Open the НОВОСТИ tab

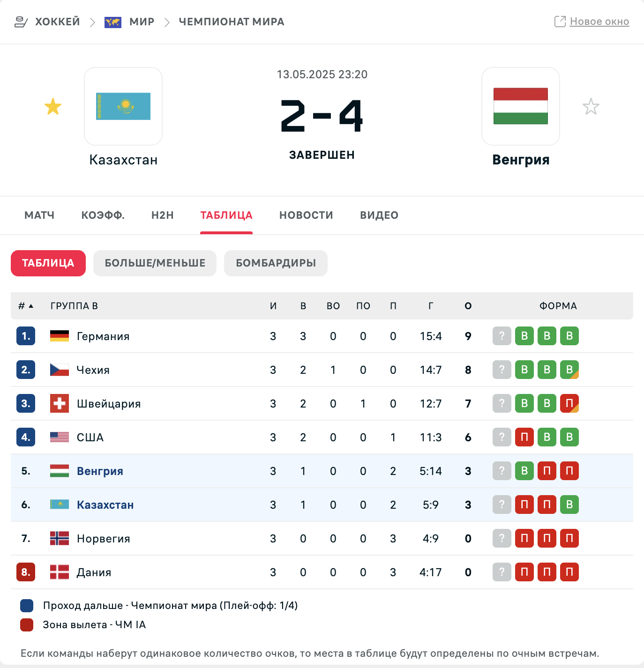(x=306, y=215)
